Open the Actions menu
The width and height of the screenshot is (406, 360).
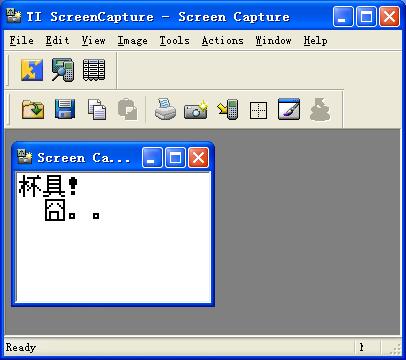(222, 41)
